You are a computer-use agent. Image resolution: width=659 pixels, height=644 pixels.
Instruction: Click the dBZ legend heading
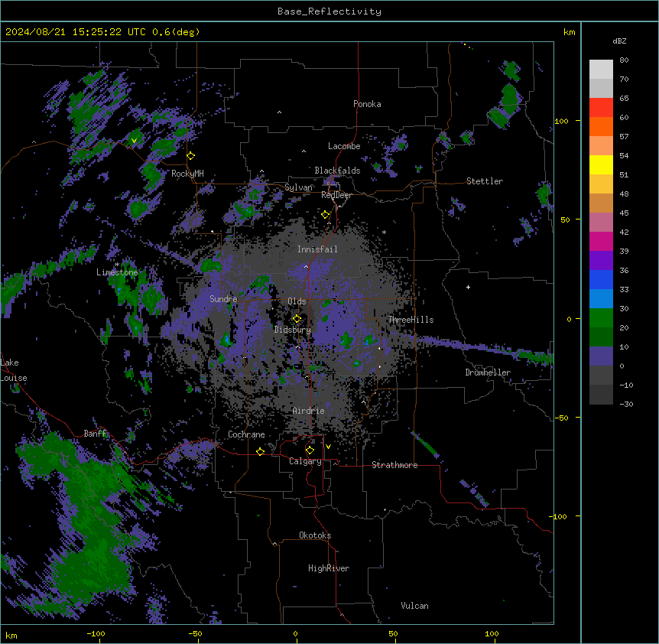coord(619,41)
